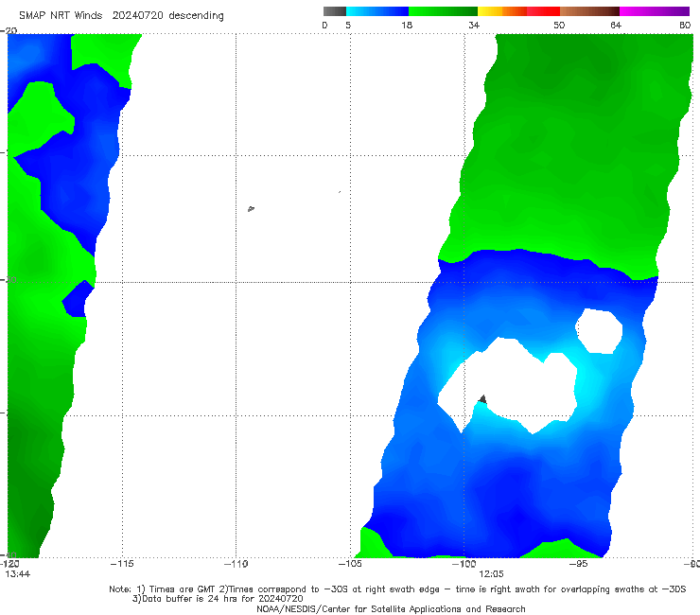Click the NOAA/NESDIS Center credit line
The width and height of the screenshot is (700, 615).
pos(391,609)
